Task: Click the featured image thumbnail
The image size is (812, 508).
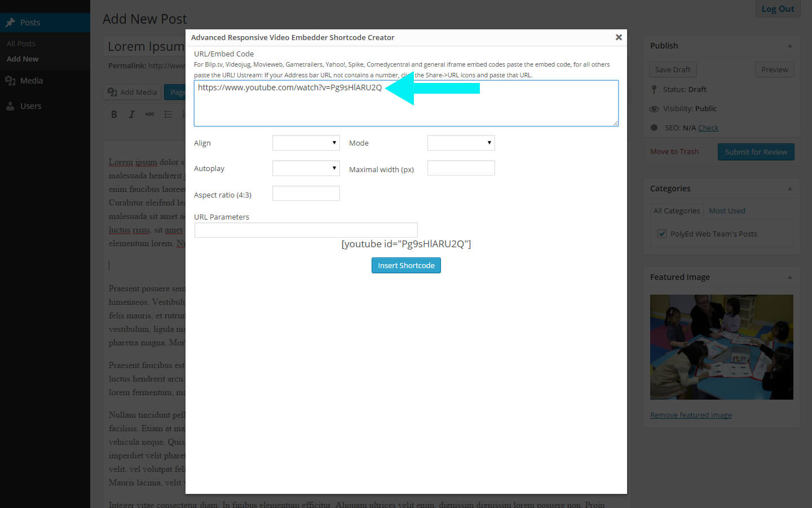Action: (x=722, y=347)
